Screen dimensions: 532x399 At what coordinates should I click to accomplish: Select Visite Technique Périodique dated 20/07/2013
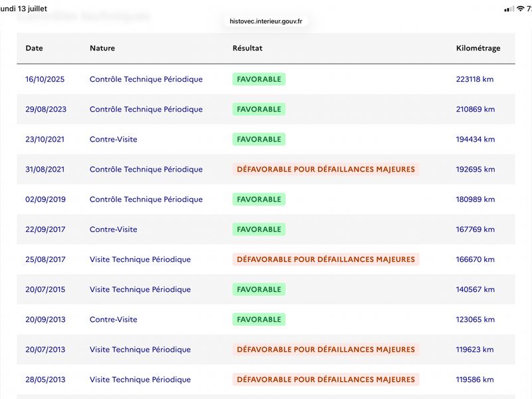[x=140, y=350]
